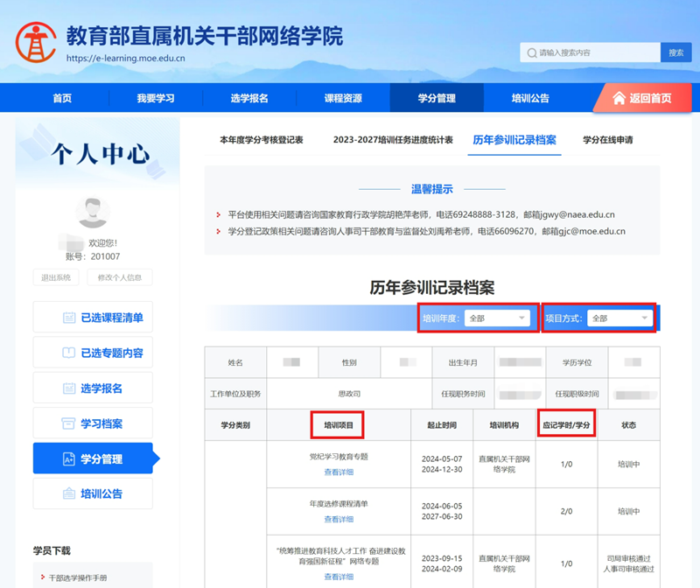Open the 培训年度 dropdown

pyautogui.click(x=497, y=318)
